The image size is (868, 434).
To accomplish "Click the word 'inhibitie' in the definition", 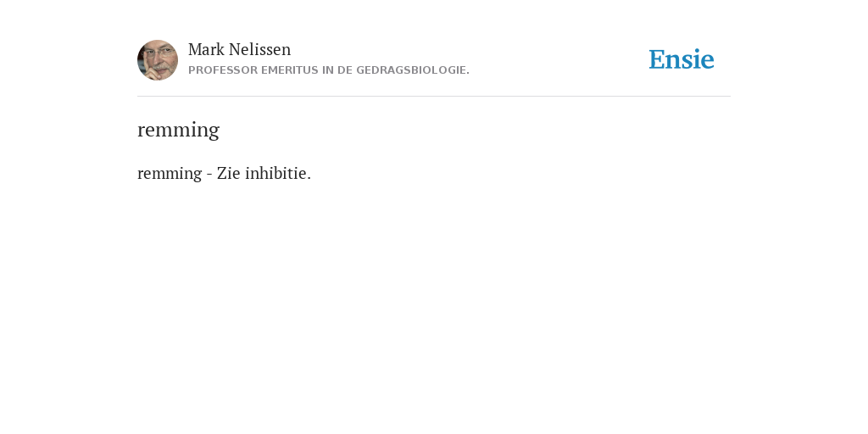I will pyautogui.click(x=275, y=173).
